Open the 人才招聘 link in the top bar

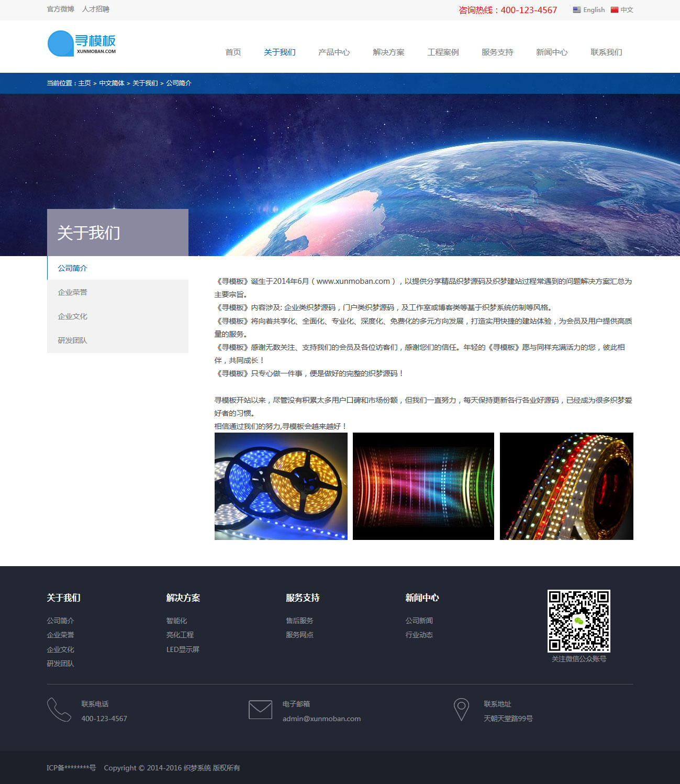96,9
